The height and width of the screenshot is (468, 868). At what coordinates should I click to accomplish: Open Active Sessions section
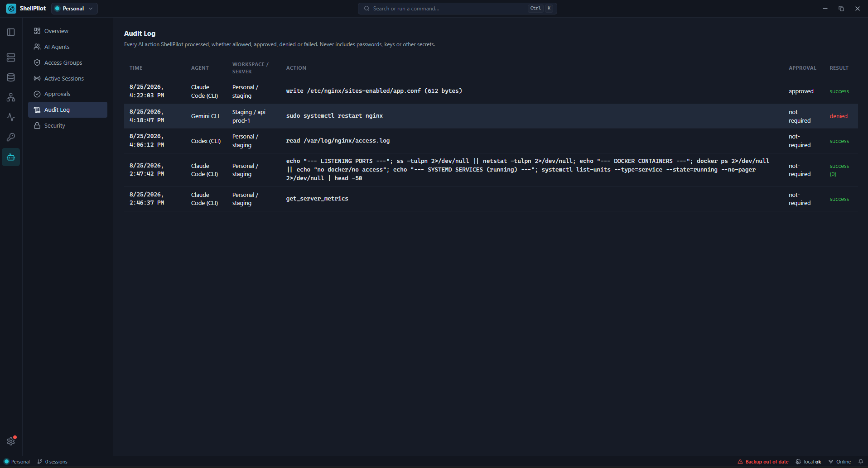tap(68, 79)
